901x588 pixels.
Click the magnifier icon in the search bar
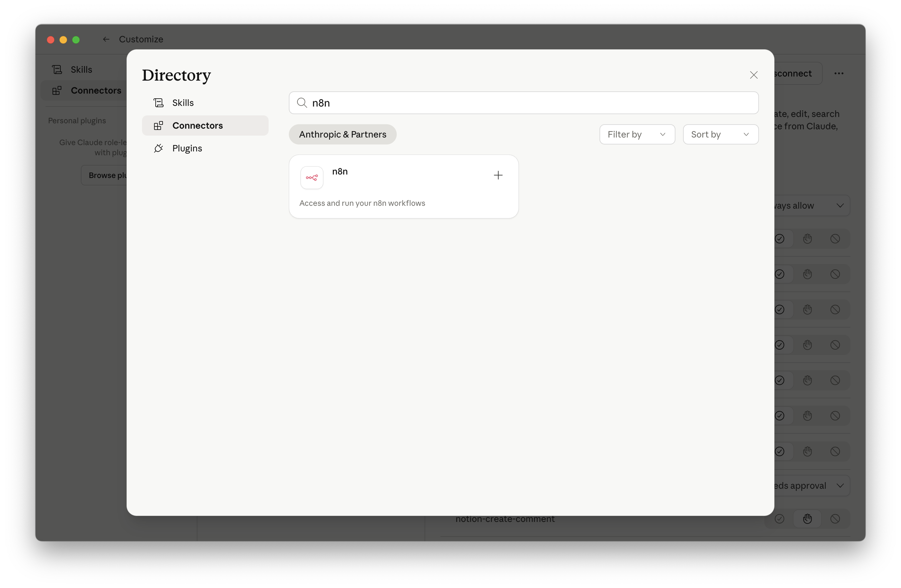click(x=302, y=102)
